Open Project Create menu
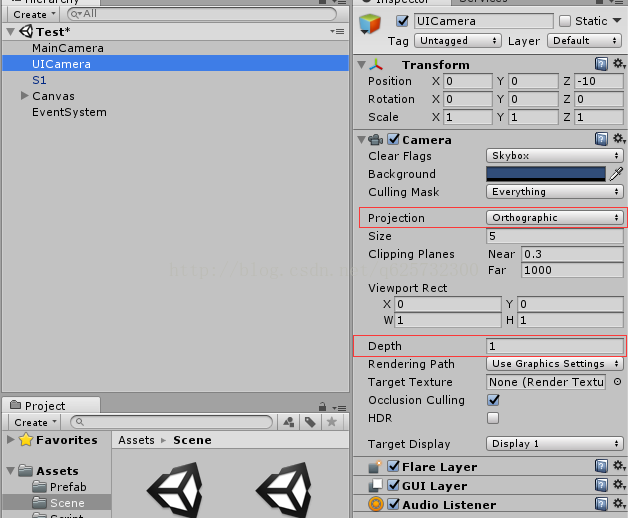This screenshot has width=628, height=518. [34, 422]
